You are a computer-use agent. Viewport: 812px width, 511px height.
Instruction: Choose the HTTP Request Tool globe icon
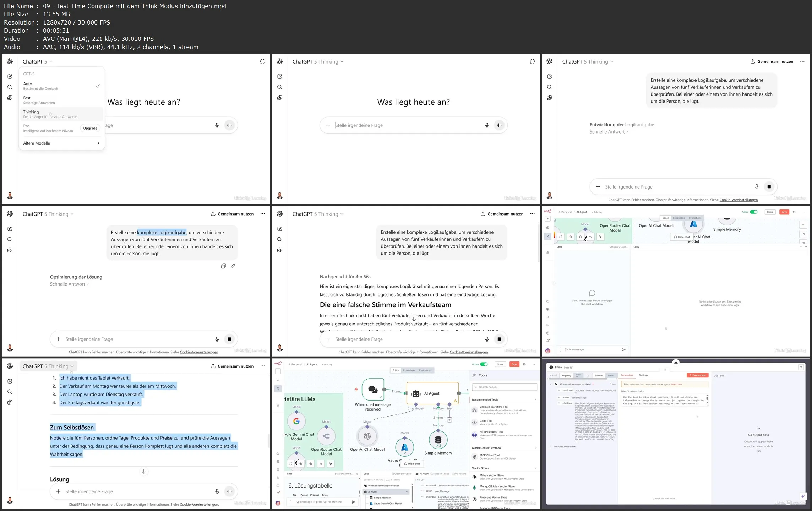click(x=474, y=435)
